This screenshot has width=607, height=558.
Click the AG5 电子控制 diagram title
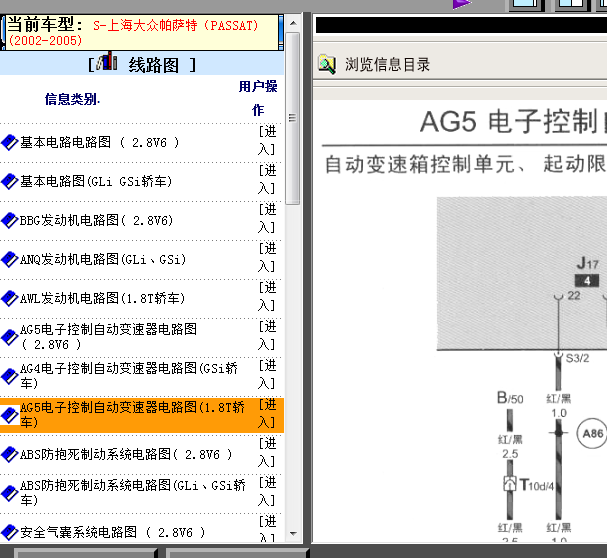tap(513, 122)
